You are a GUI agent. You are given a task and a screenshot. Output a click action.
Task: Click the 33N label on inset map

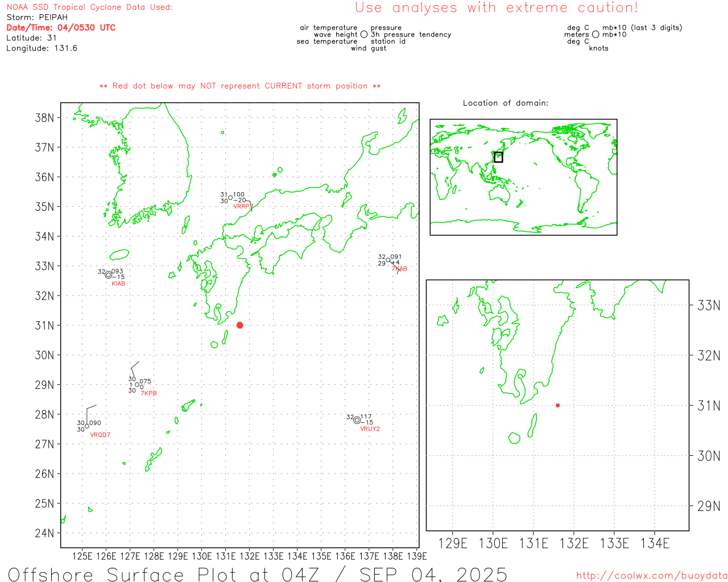click(x=709, y=305)
